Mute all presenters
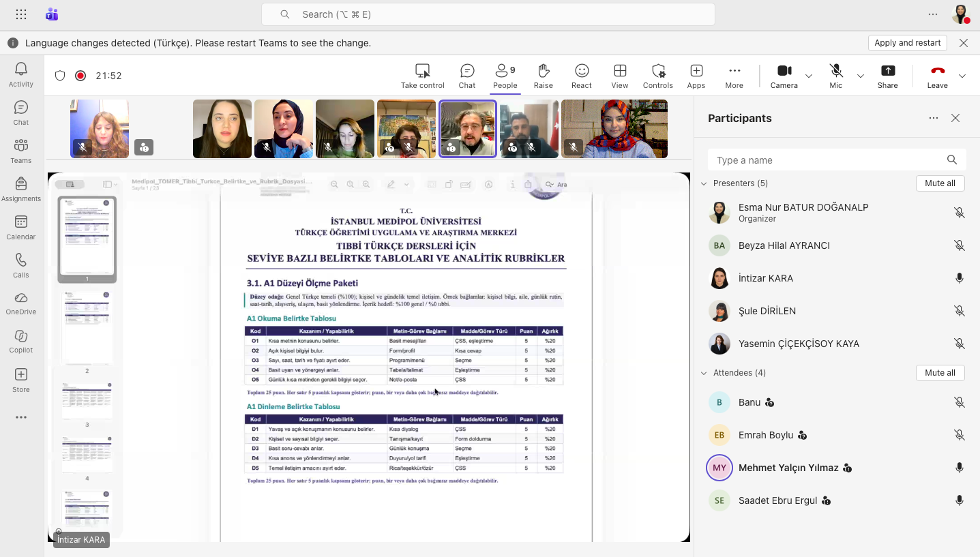Image resolution: width=980 pixels, height=557 pixels. point(940,183)
